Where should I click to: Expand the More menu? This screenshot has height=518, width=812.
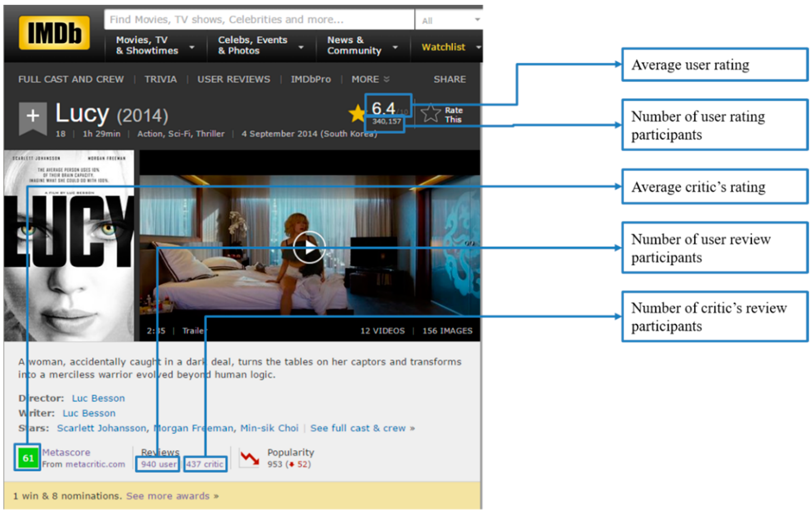371,79
